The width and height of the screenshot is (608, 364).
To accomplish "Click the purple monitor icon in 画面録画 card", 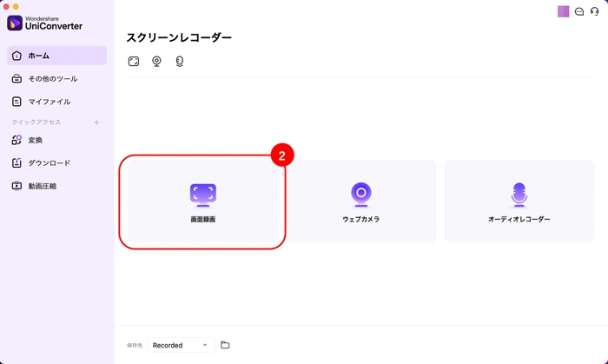I will tap(202, 195).
